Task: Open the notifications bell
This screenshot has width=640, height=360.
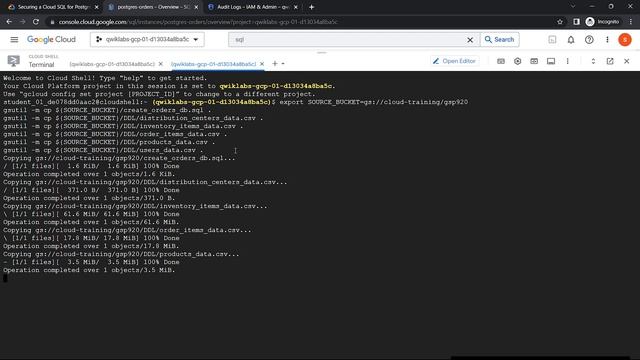Action: (x=571, y=40)
